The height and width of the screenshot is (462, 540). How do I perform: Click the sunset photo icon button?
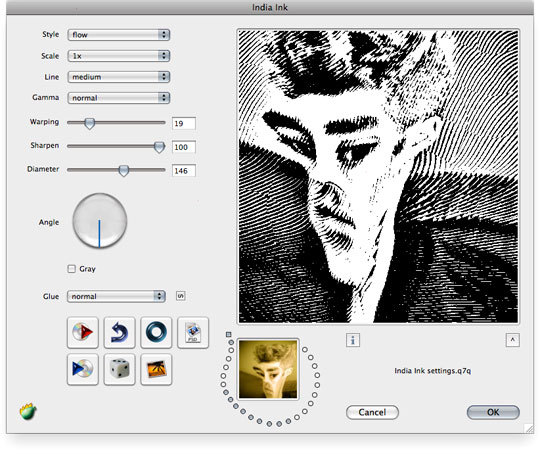tap(156, 369)
